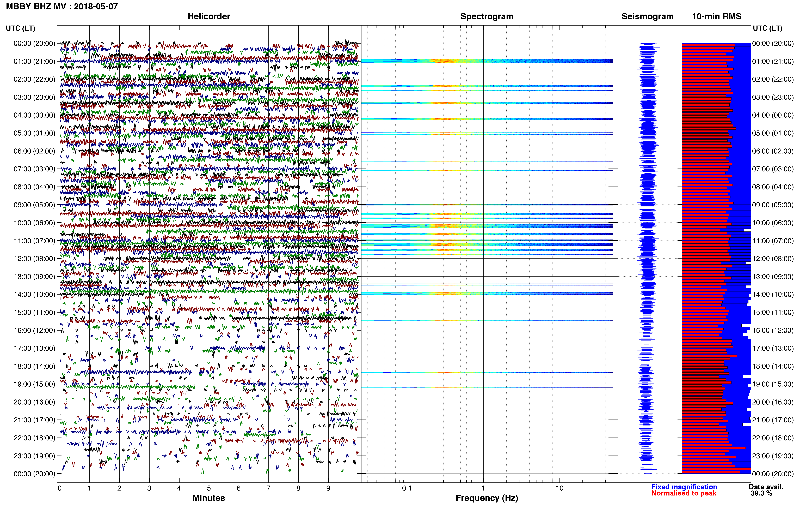Screen dimensions: 812x508
Task: Click the right '01:00 (21:00)' time label
Action: tap(773, 62)
